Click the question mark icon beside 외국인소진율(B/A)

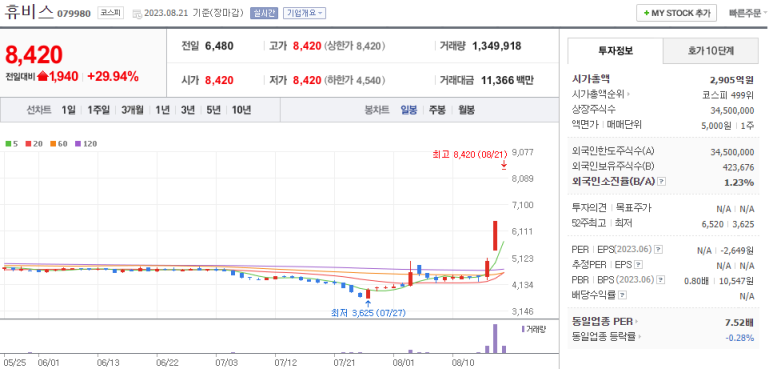[x=662, y=182]
